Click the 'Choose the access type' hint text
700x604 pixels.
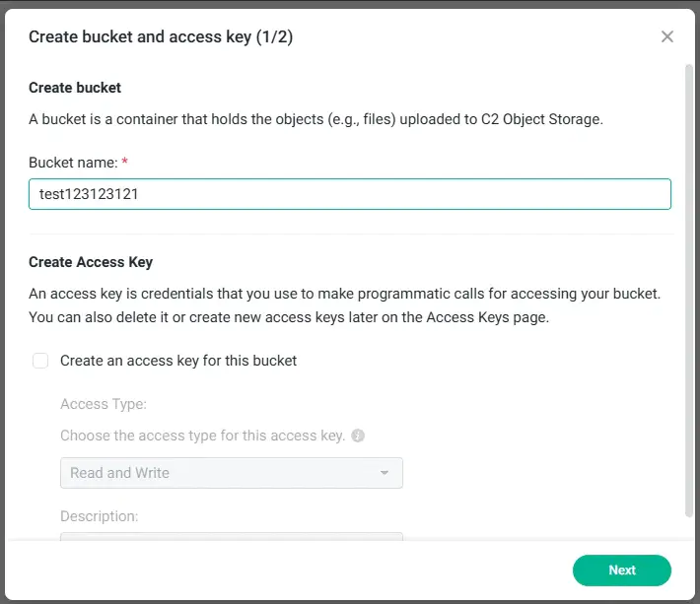click(202, 436)
